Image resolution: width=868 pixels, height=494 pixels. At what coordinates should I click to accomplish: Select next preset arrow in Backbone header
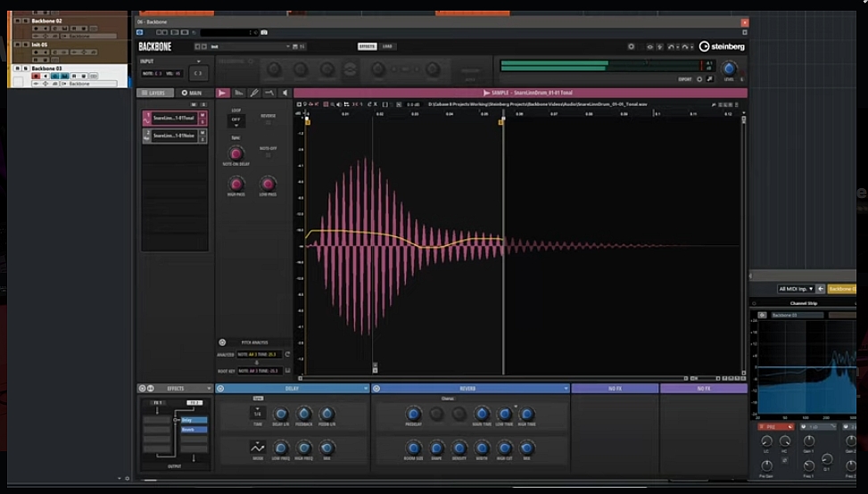click(x=203, y=46)
